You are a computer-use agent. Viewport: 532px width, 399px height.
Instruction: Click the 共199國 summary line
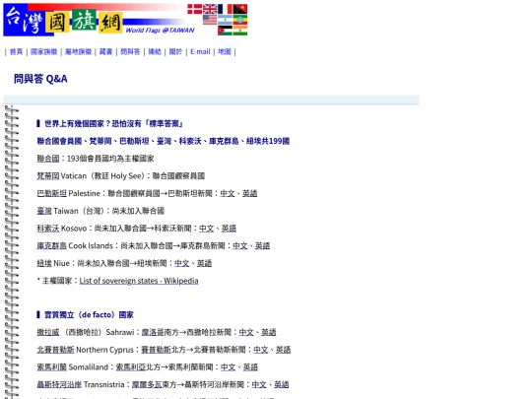pos(164,141)
